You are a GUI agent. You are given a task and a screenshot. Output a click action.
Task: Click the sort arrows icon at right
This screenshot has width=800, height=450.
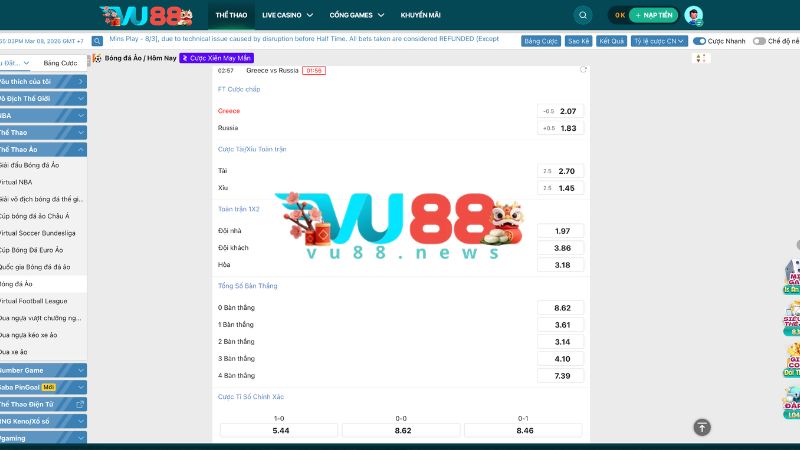(x=700, y=58)
